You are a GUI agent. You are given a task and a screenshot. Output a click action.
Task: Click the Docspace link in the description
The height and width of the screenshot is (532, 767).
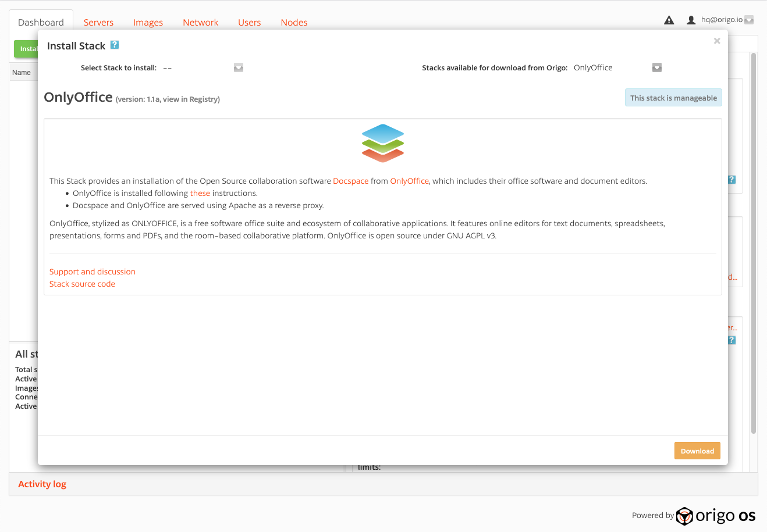click(x=350, y=181)
